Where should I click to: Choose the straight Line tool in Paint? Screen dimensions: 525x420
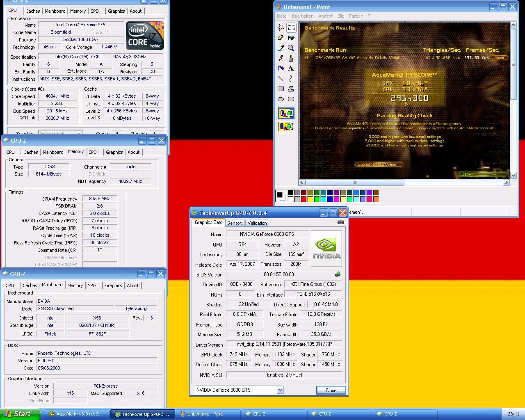[x=281, y=78]
